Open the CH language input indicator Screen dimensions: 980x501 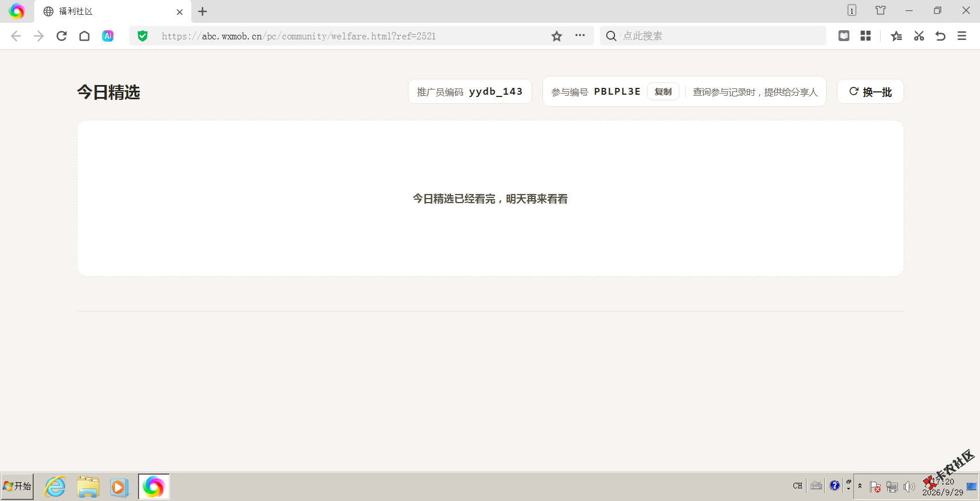tap(797, 486)
